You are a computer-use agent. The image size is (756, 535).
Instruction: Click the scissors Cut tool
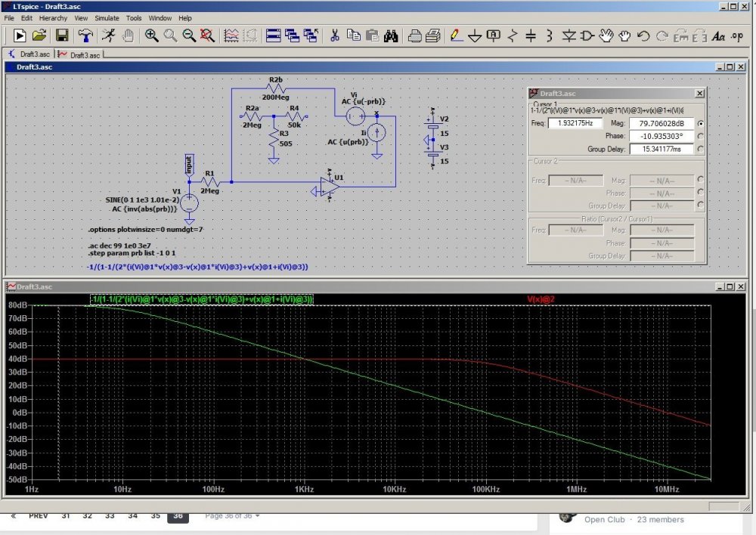coord(333,35)
